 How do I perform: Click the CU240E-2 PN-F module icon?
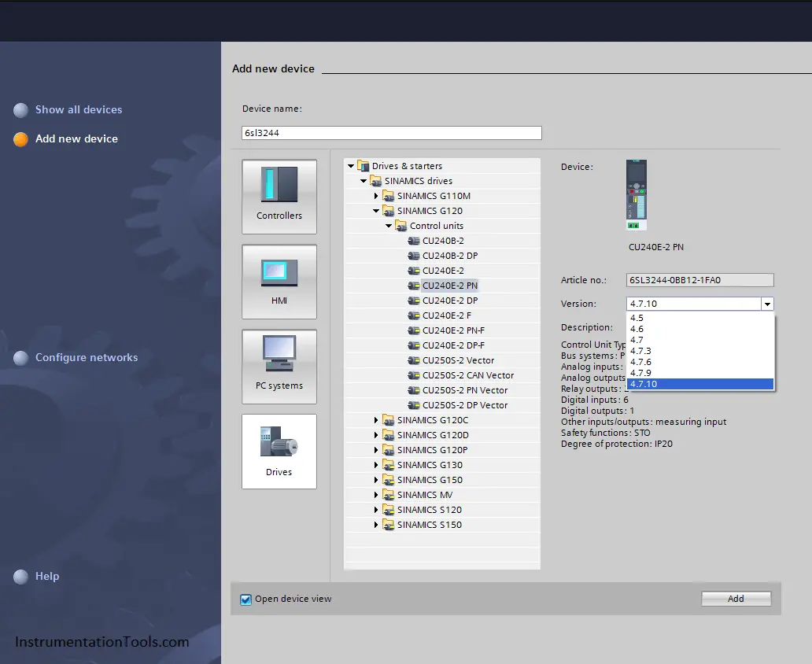414,330
